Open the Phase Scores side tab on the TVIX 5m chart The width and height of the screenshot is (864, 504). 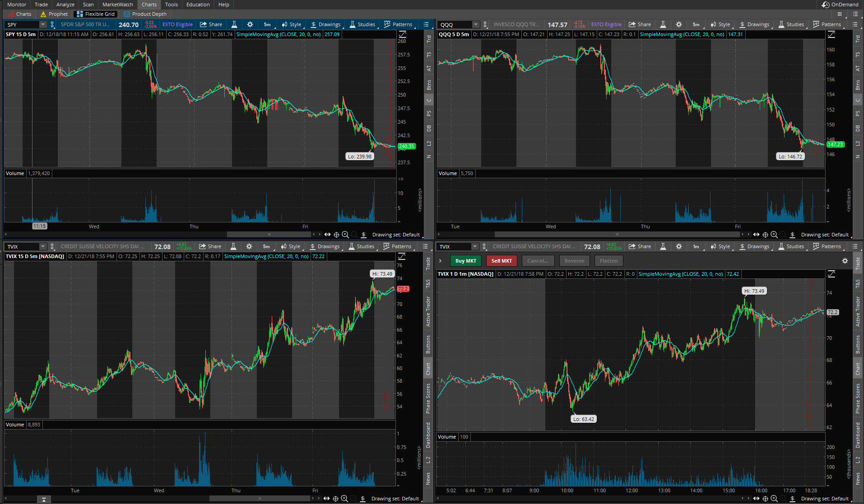[x=428, y=398]
